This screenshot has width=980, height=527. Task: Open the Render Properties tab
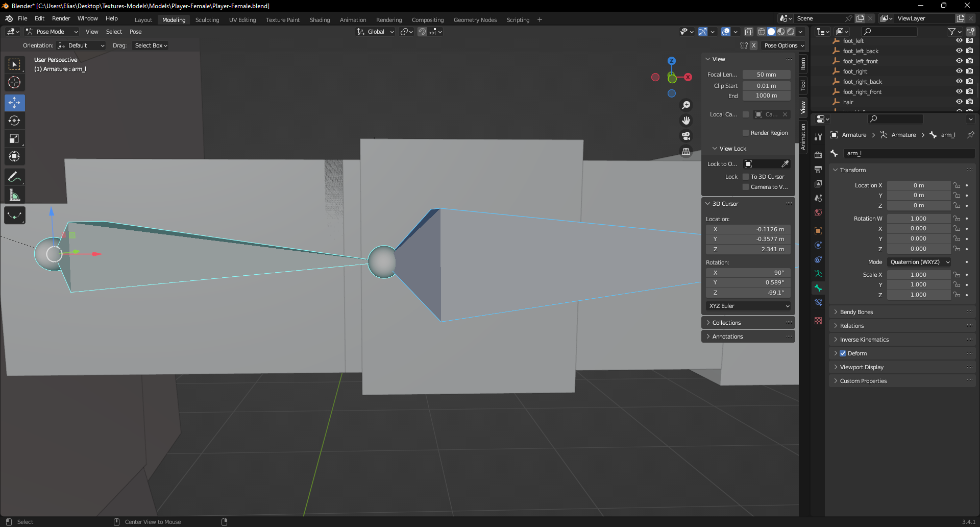pyautogui.click(x=818, y=154)
